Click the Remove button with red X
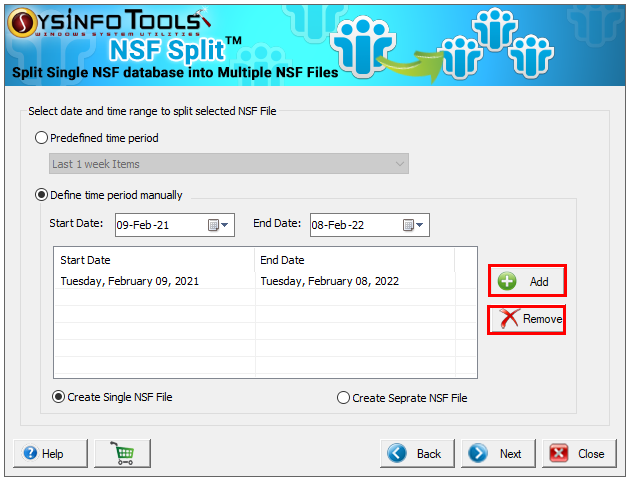Viewport: 631px width, 481px height. [x=527, y=319]
